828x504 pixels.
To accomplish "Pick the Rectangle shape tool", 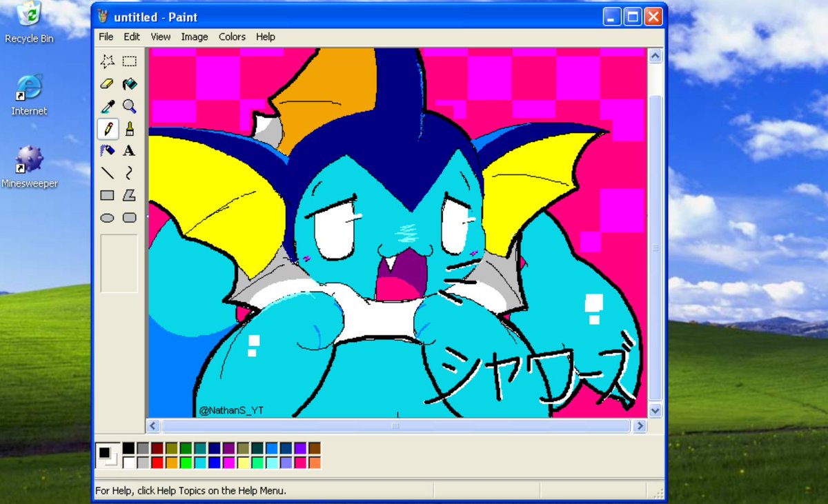I will (107, 195).
